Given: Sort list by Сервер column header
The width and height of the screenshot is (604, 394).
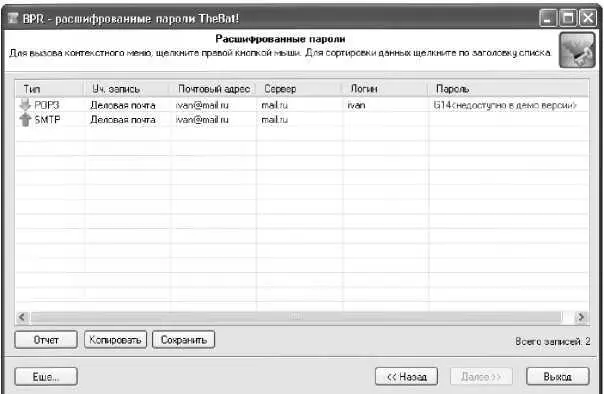Looking at the screenshot, I should [x=299, y=89].
